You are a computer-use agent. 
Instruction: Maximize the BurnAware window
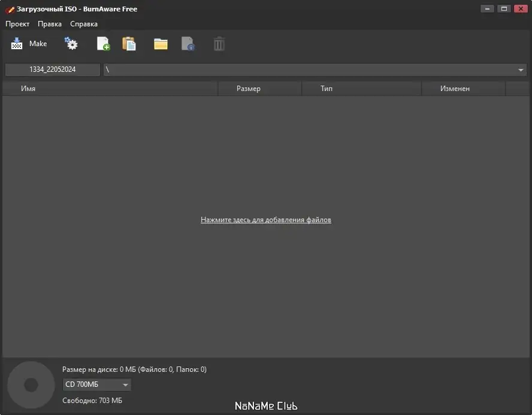click(x=504, y=9)
